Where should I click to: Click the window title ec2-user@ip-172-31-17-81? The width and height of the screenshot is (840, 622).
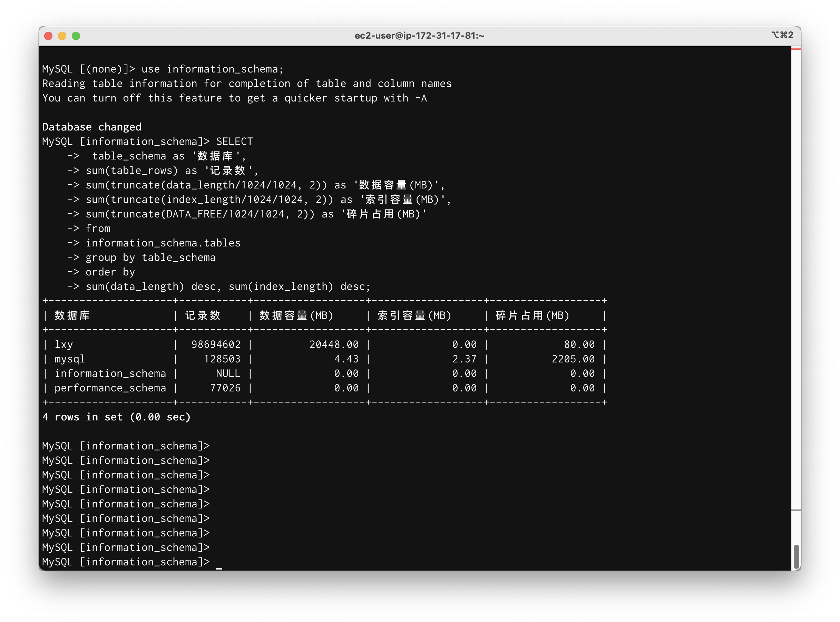pyautogui.click(x=419, y=36)
